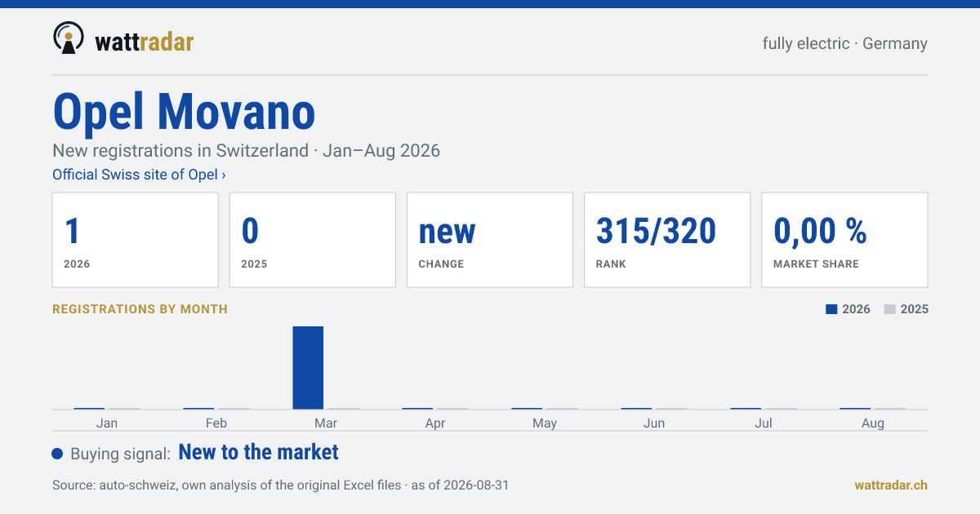
Task: Click the CHANGE card showing new
Action: [490, 240]
